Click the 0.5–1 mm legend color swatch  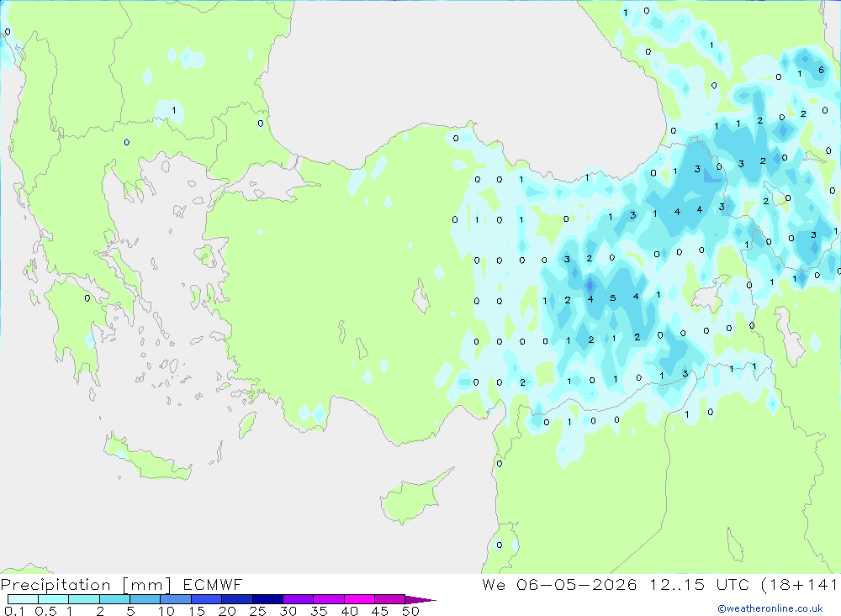click(x=54, y=599)
